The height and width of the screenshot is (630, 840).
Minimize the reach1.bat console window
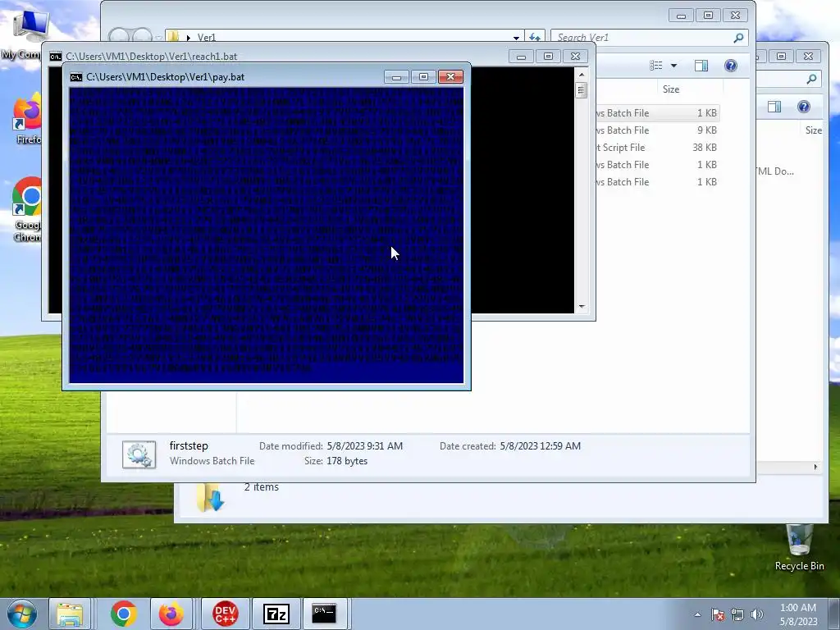pyautogui.click(x=521, y=57)
